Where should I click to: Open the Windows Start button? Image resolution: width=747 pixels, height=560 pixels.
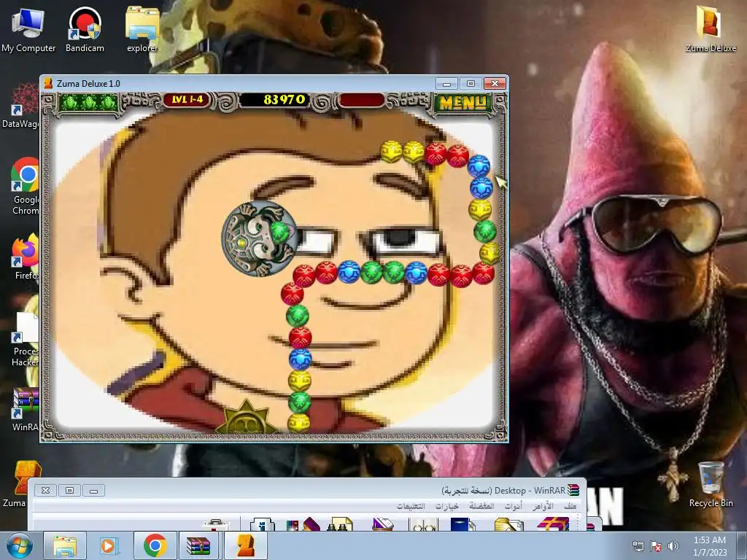(x=19, y=545)
